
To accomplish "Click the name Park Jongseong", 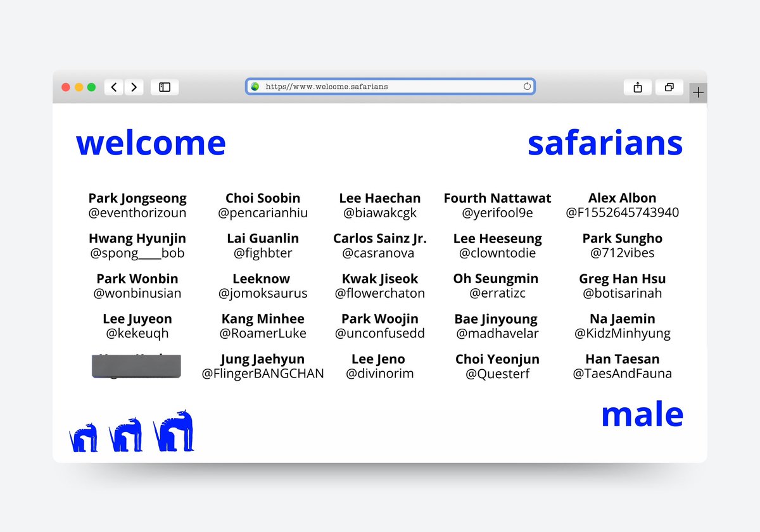I will point(137,198).
